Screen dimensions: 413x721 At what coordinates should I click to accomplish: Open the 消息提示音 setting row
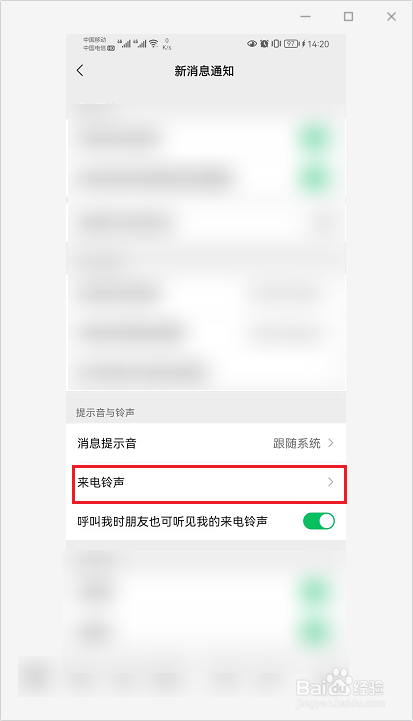point(206,443)
